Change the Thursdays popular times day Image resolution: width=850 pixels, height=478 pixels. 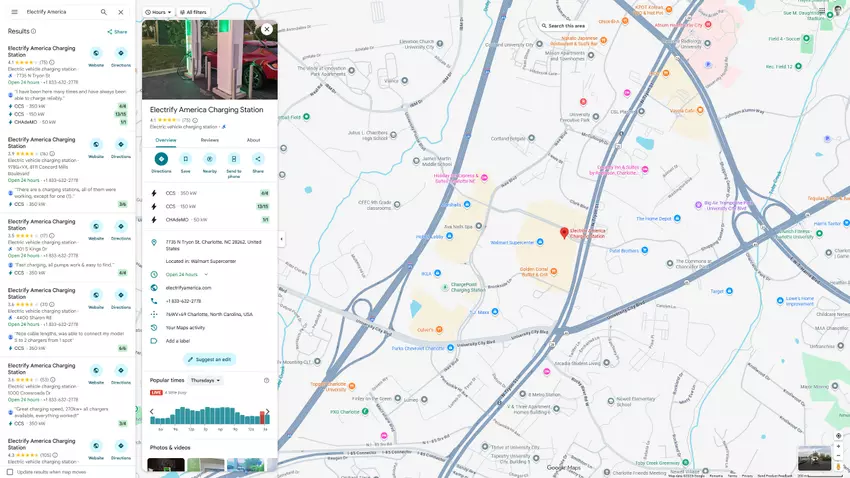205,380
